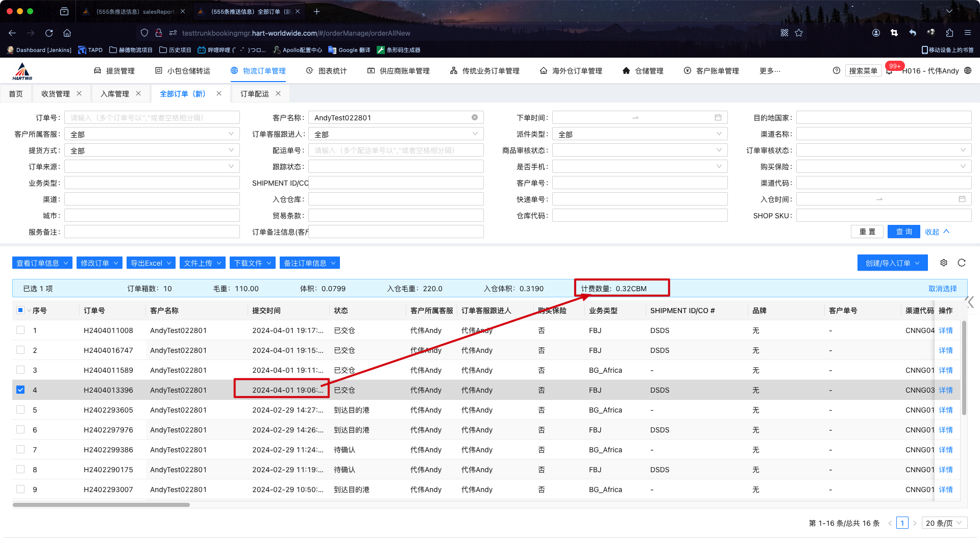Open the 20 条/页 page size selector
This screenshot has width=980, height=538.
[x=944, y=523]
